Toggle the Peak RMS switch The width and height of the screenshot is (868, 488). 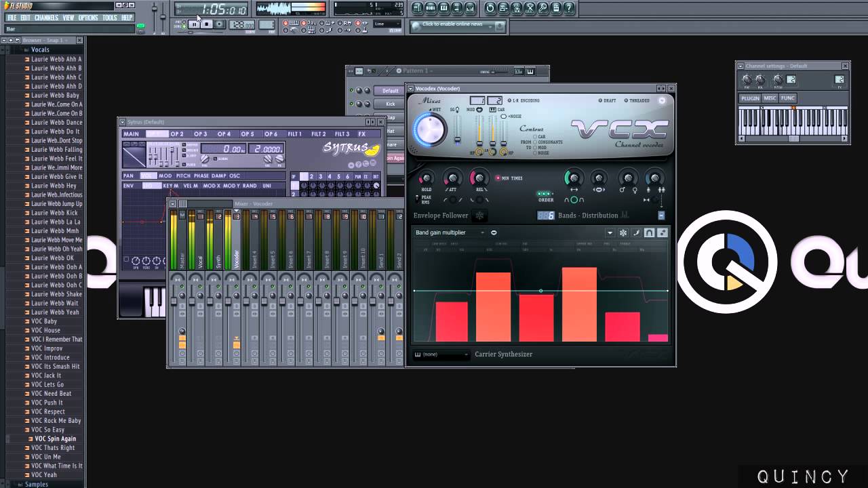coord(417,199)
